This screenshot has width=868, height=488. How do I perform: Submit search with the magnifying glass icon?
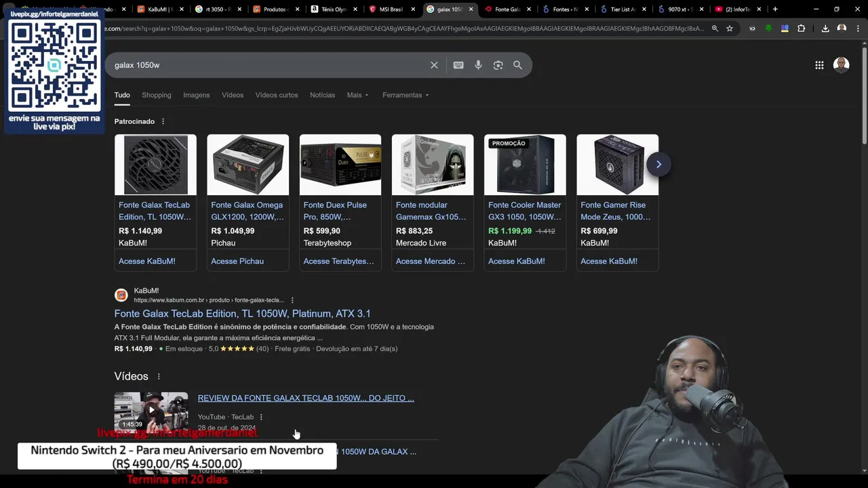(517, 65)
